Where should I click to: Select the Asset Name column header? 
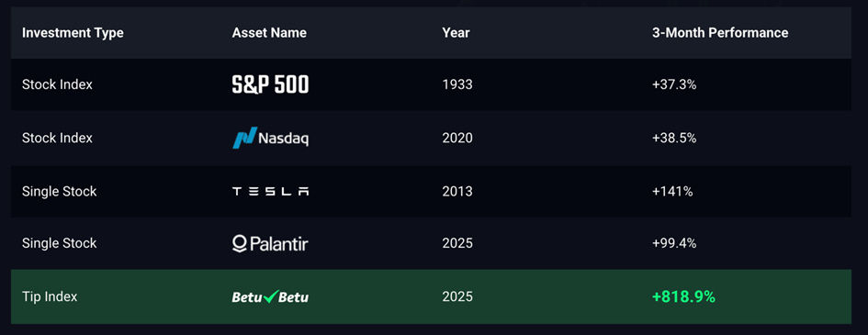coord(269,33)
